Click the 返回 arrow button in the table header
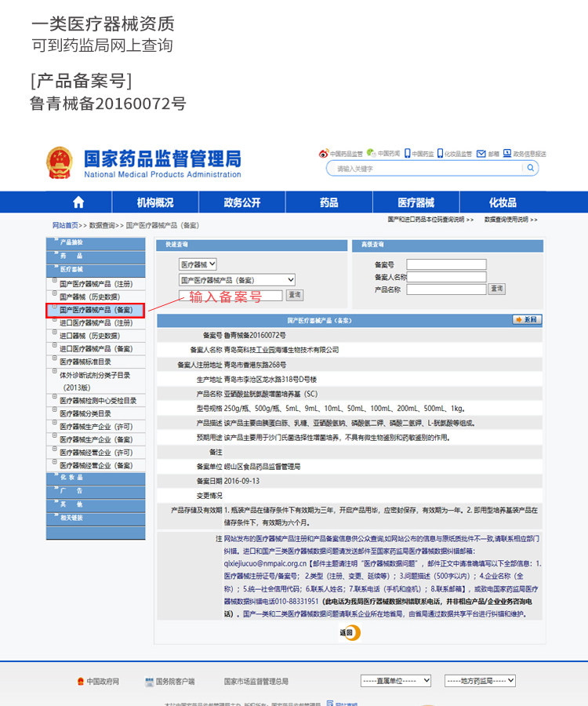This screenshot has height=706, width=588. 527,319
